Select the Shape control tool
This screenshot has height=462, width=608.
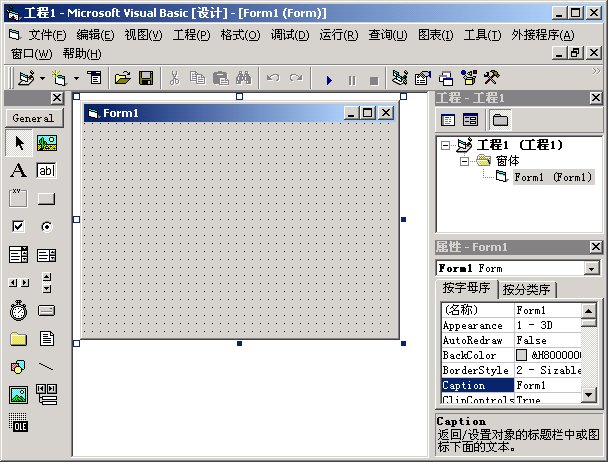pyautogui.click(x=18, y=367)
